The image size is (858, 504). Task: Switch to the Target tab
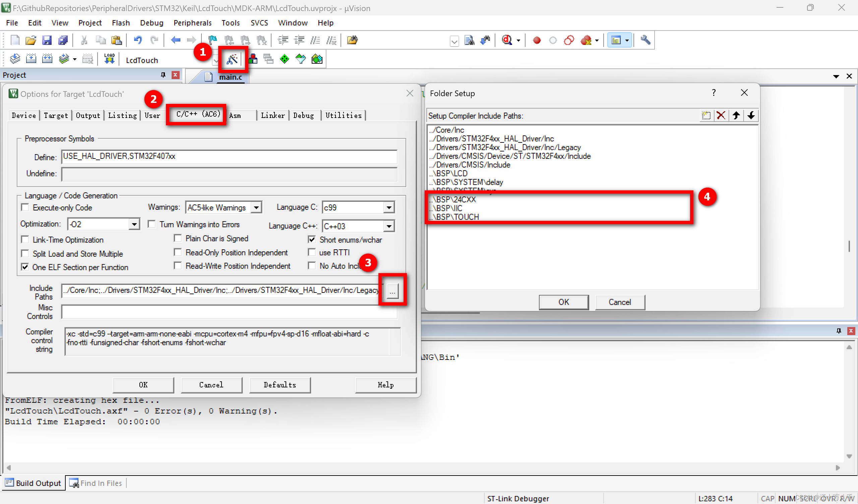pyautogui.click(x=56, y=115)
